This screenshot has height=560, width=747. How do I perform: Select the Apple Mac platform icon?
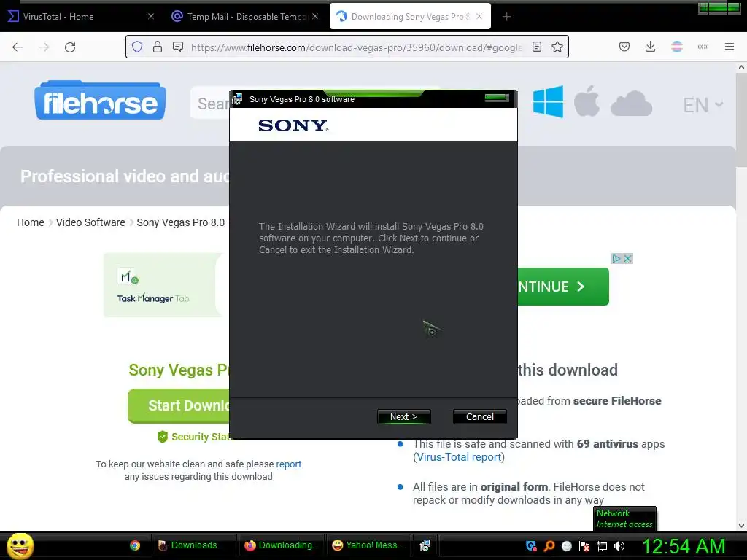pyautogui.click(x=587, y=101)
